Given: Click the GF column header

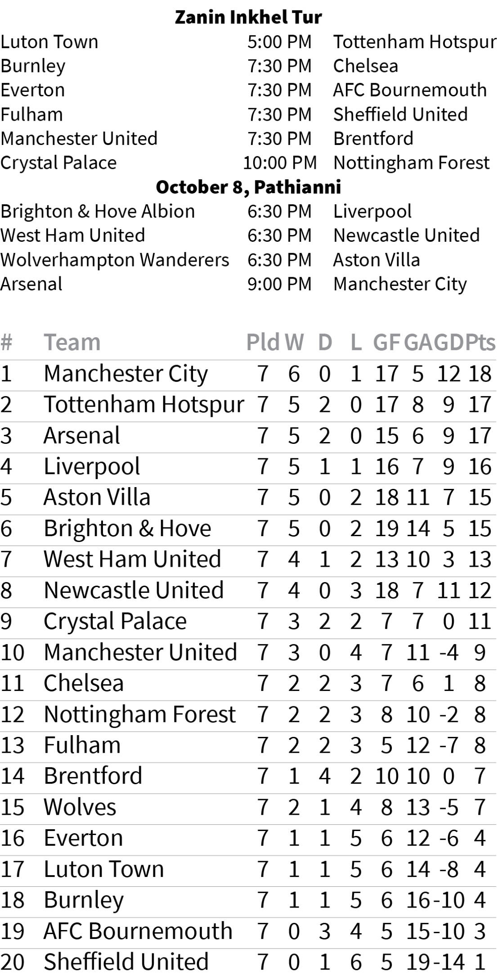Looking at the screenshot, I should click(x=386, y=342).
